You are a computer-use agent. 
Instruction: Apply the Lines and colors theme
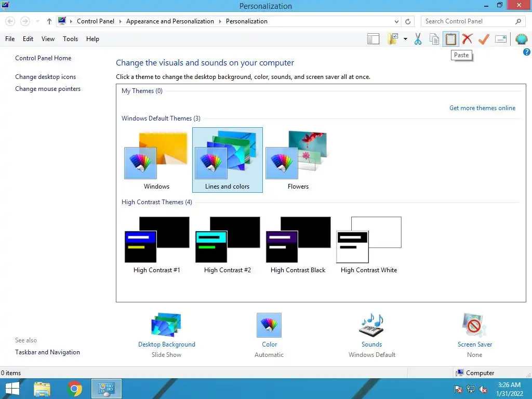(228, 160)
